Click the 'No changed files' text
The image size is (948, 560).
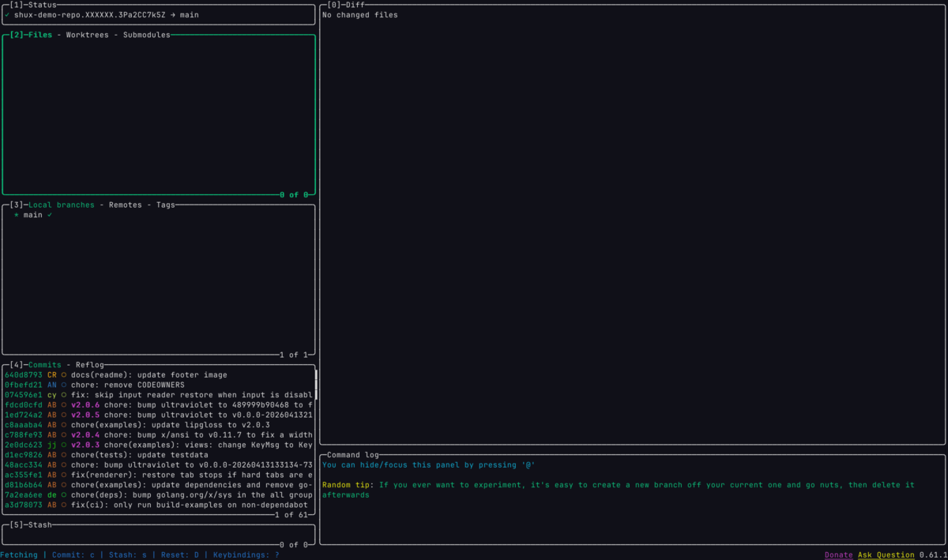click(x=360, y=15)
